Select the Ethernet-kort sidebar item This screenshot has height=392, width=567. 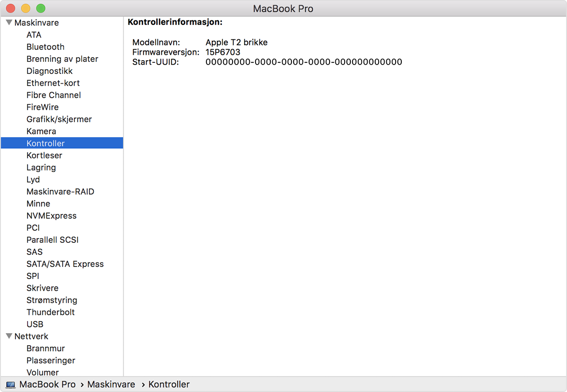pyautogui.click(x=53, y=83)
